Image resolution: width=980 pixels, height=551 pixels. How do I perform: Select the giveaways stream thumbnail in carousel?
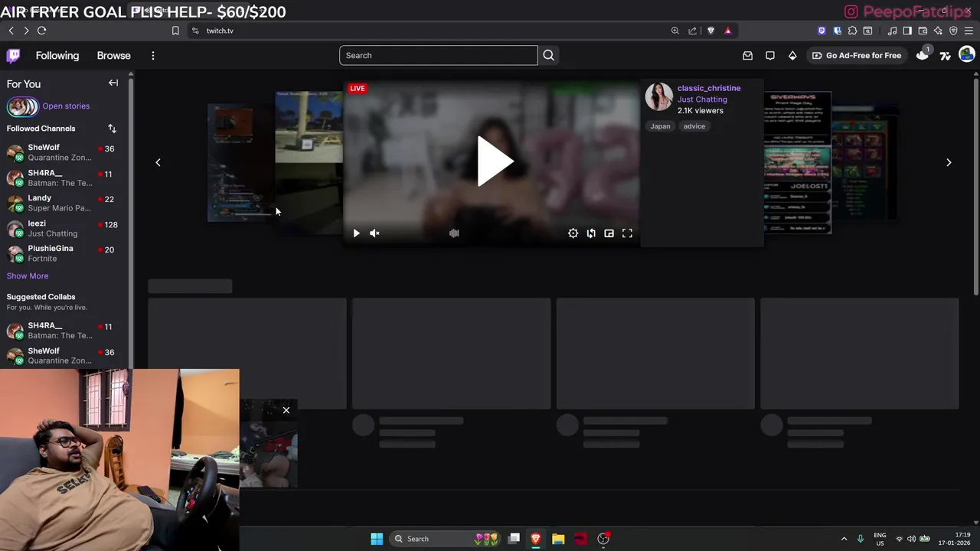point(797,162)
